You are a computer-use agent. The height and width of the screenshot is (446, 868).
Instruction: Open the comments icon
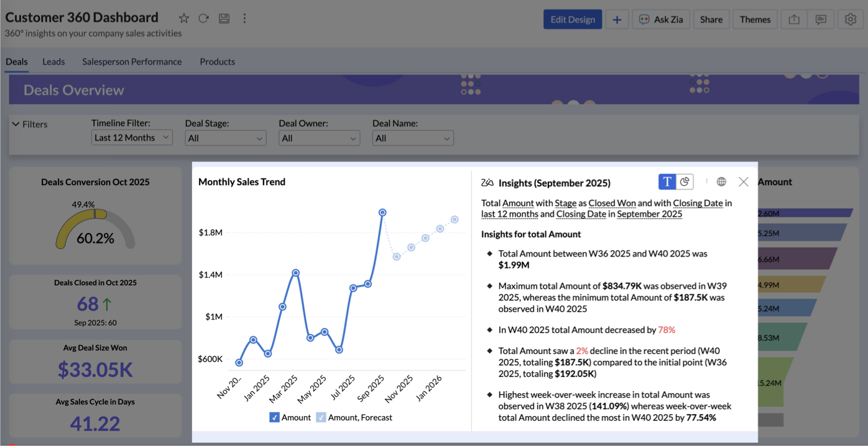click(821, 19)
